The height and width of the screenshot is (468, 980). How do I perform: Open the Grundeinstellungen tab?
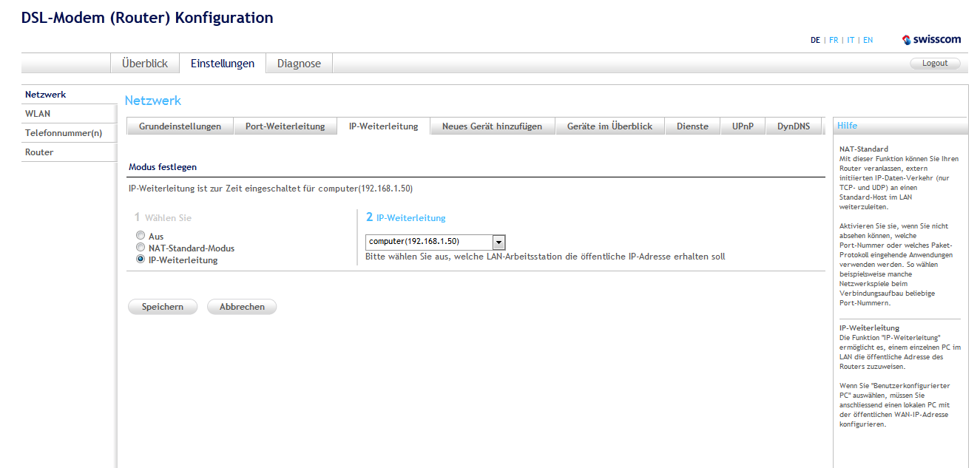coord(180,126)
